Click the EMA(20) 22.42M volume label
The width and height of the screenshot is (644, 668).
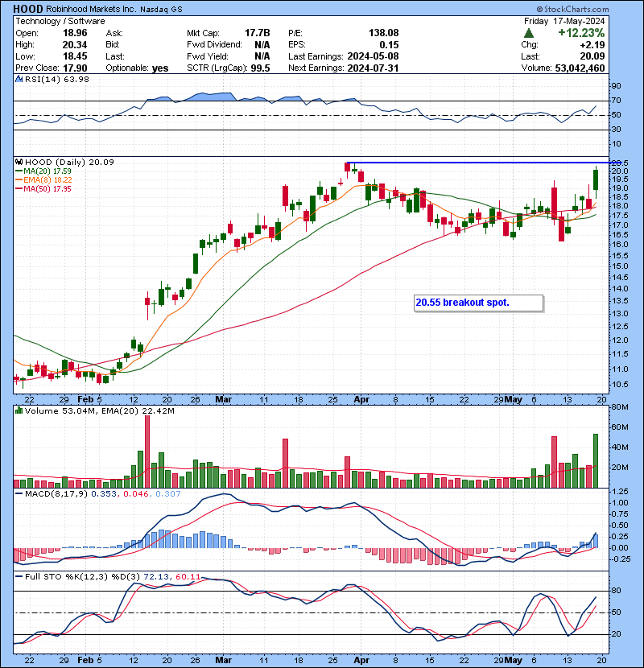tap(138, 410)
